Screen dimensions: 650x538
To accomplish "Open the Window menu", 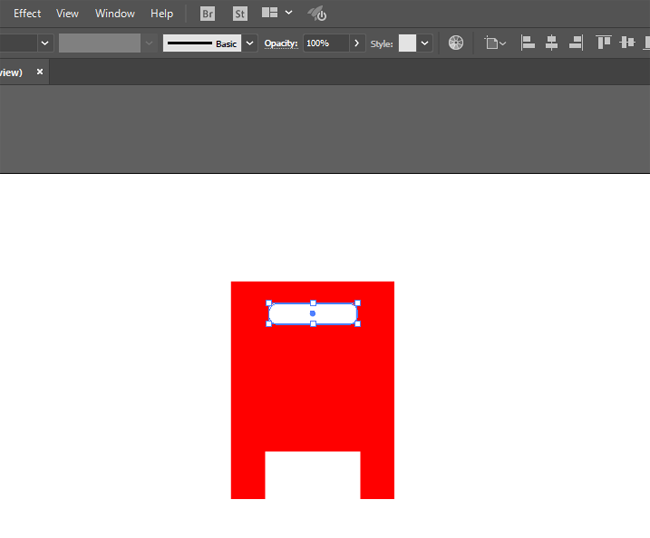I will 115,14.
